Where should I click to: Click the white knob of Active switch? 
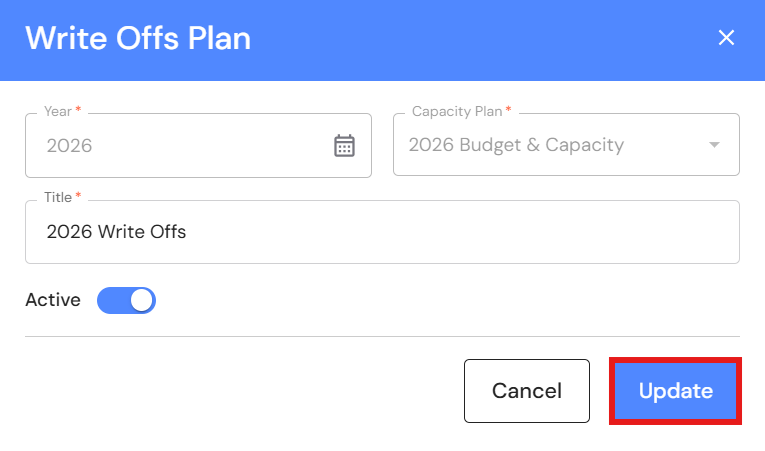coord(141,300)
